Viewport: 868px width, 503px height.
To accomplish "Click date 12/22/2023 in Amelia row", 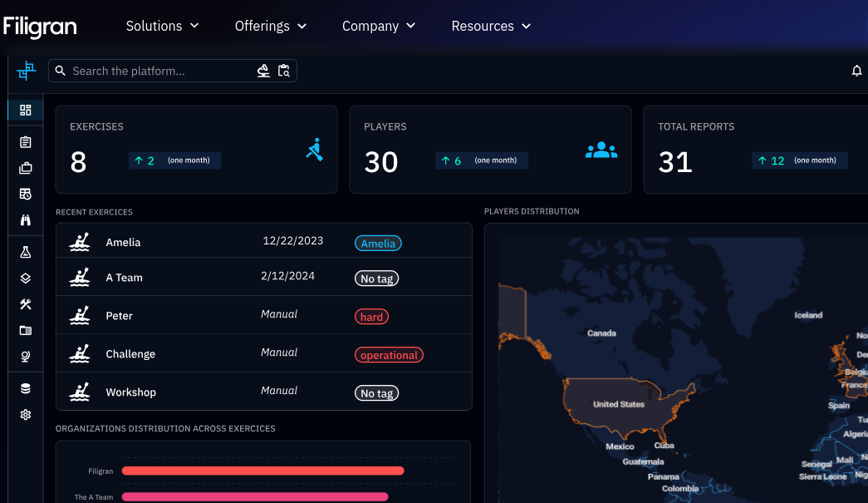I will 293,240.
